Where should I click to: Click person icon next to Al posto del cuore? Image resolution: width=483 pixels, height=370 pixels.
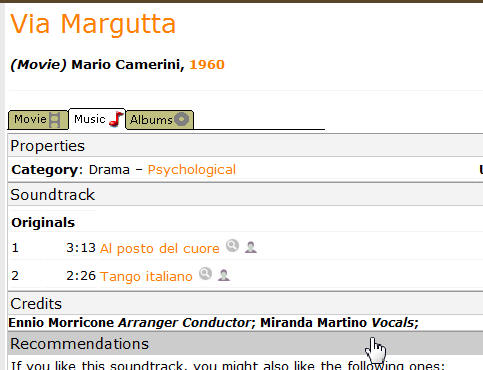(x=251, y=247)
